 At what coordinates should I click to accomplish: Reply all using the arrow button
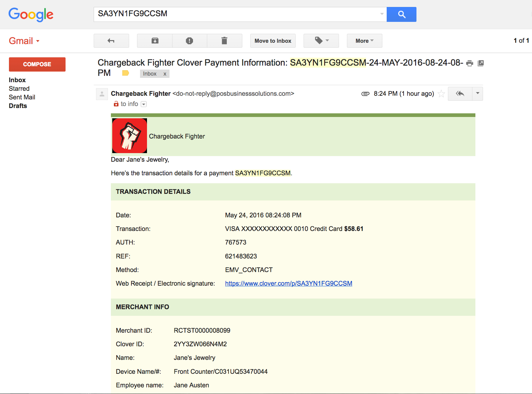tap(460, 94)
